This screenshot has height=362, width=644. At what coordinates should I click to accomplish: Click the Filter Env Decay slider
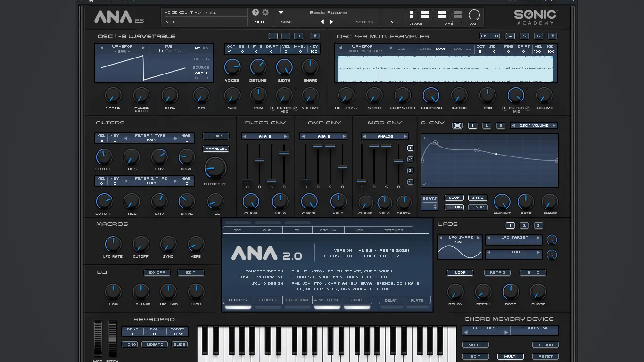259,160
